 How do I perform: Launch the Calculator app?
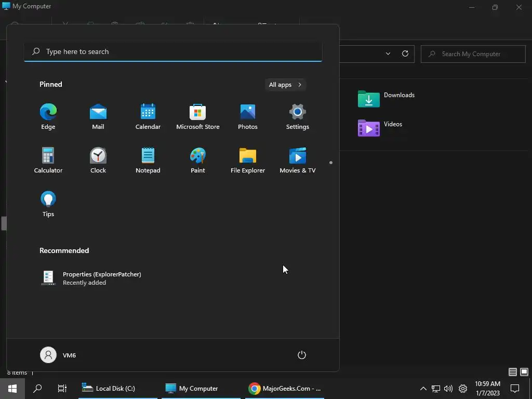tap(48, 161)
